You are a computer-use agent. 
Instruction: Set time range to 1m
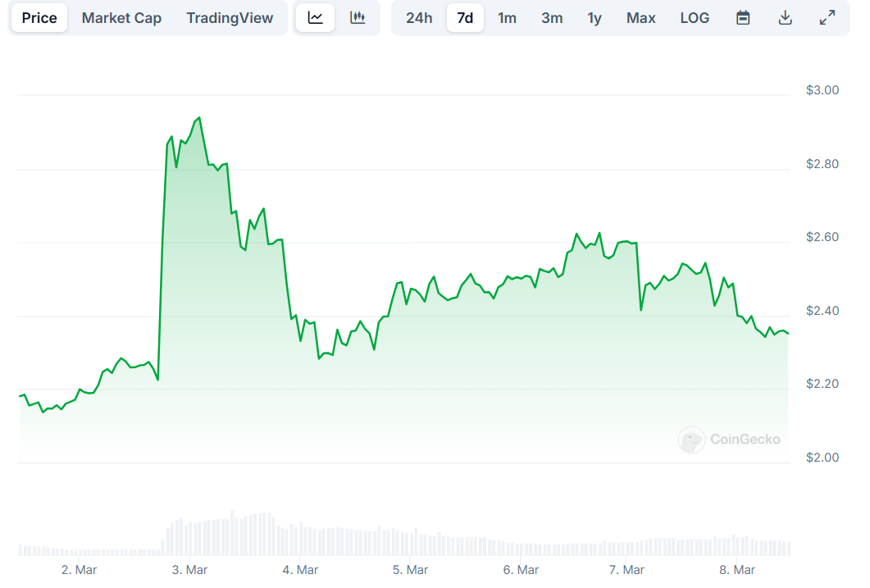507,18
